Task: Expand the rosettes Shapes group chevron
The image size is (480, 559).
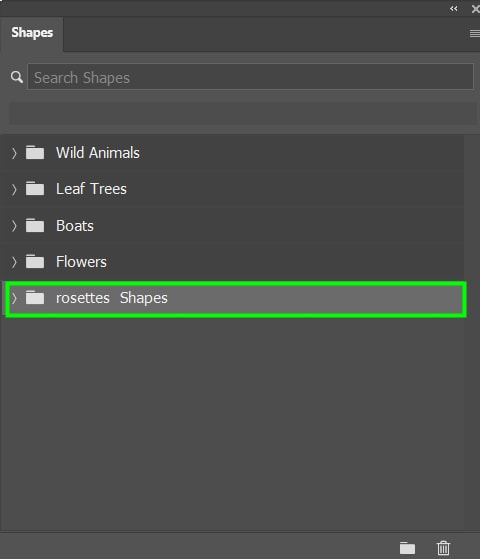Action: point(14,298)
